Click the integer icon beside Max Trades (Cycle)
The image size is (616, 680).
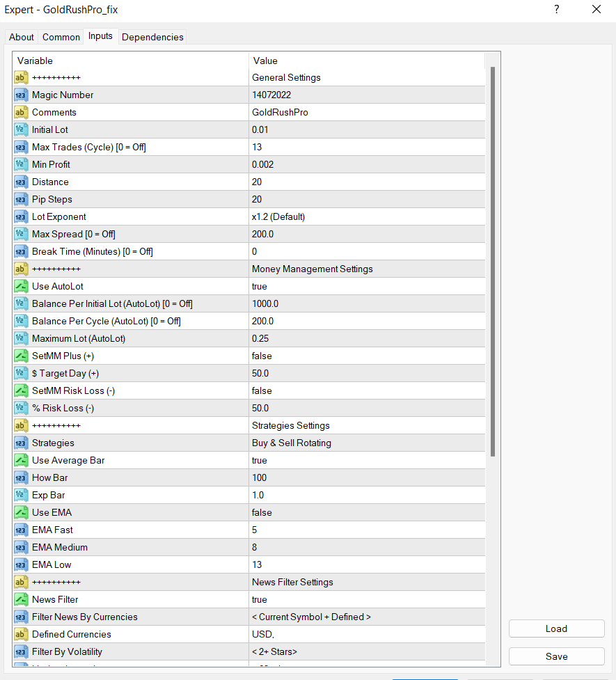[x=21, y=147]
